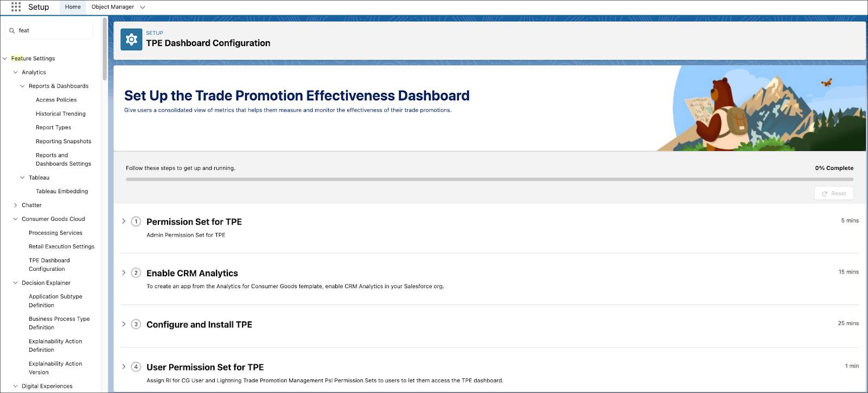Open the Object Manager tab dropdown arrow
868x393 pixels.
143,7
